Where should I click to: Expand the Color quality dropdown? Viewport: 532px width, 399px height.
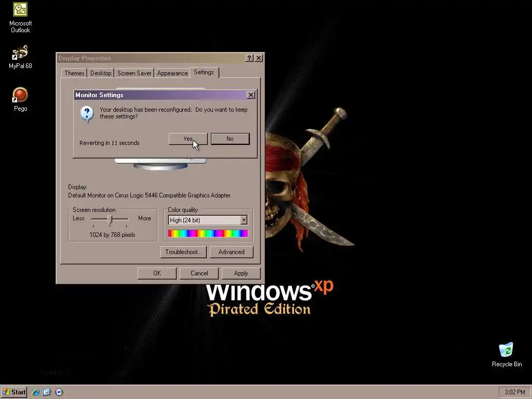[x=244, y=220]
